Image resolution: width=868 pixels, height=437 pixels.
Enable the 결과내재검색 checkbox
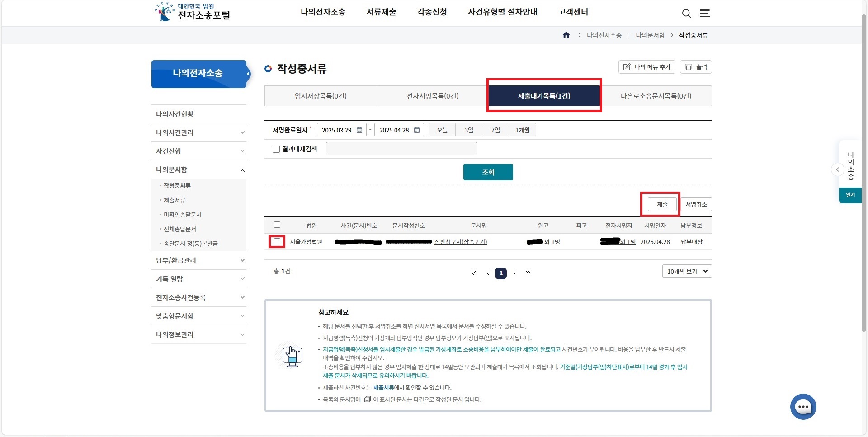(276, 149)
